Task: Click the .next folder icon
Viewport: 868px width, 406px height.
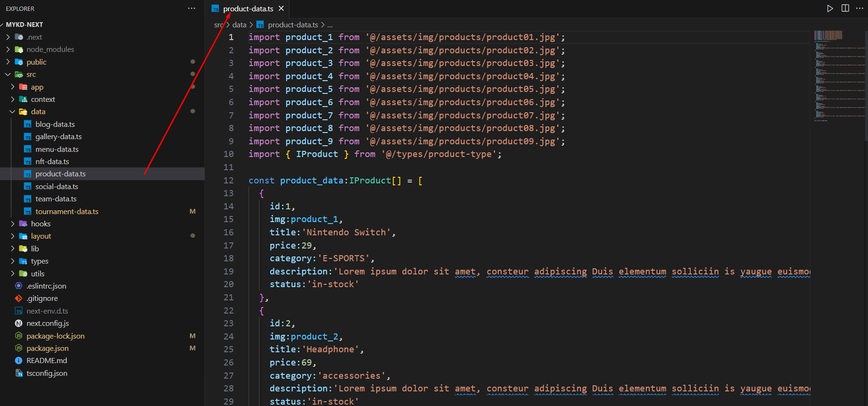Action: pos(19,37)
